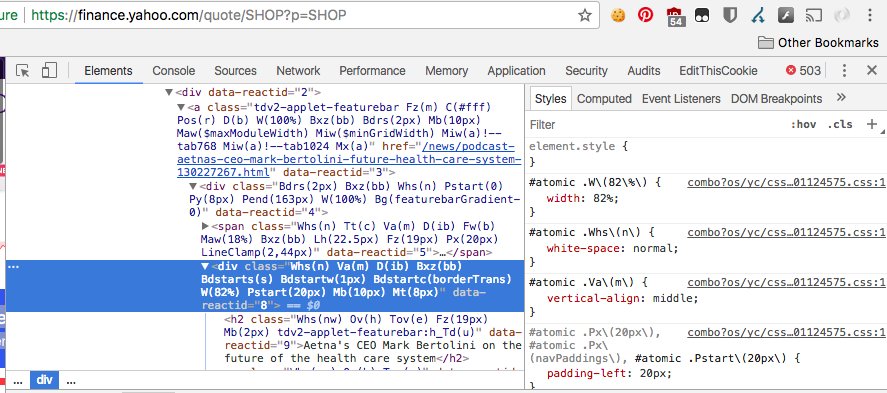Expand the span data-reactid="5" node

[x=206, y=226]
